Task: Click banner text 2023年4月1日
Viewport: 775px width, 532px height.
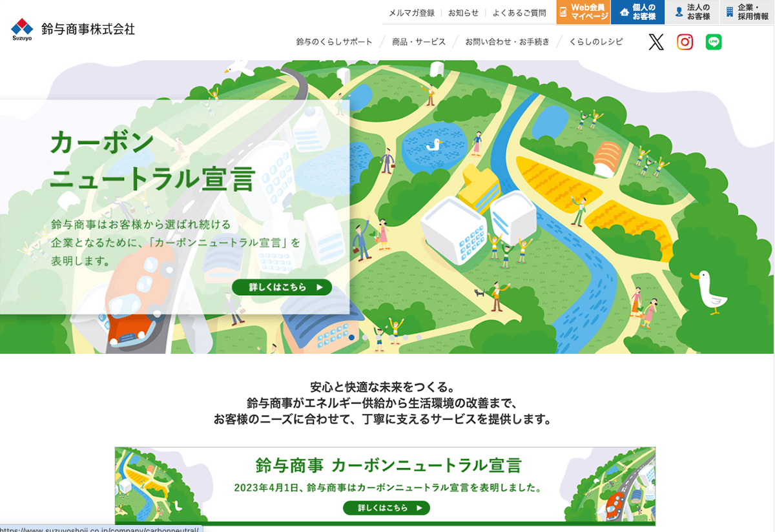Action: coord(266,487)
